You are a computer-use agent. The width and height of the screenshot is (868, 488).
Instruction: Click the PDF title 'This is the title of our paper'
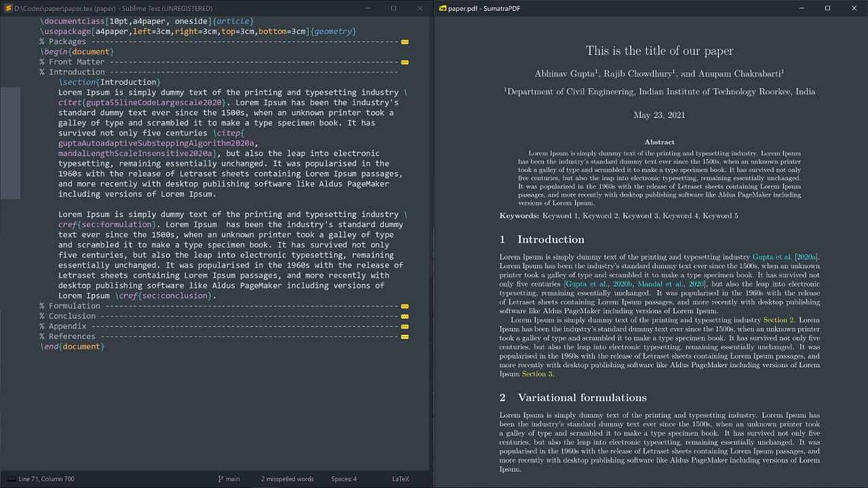(660, 51)
